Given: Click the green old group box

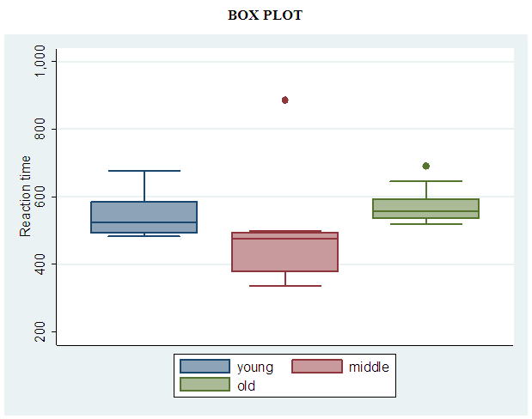Looking at the screenshot, I should (x=425, y=209).
